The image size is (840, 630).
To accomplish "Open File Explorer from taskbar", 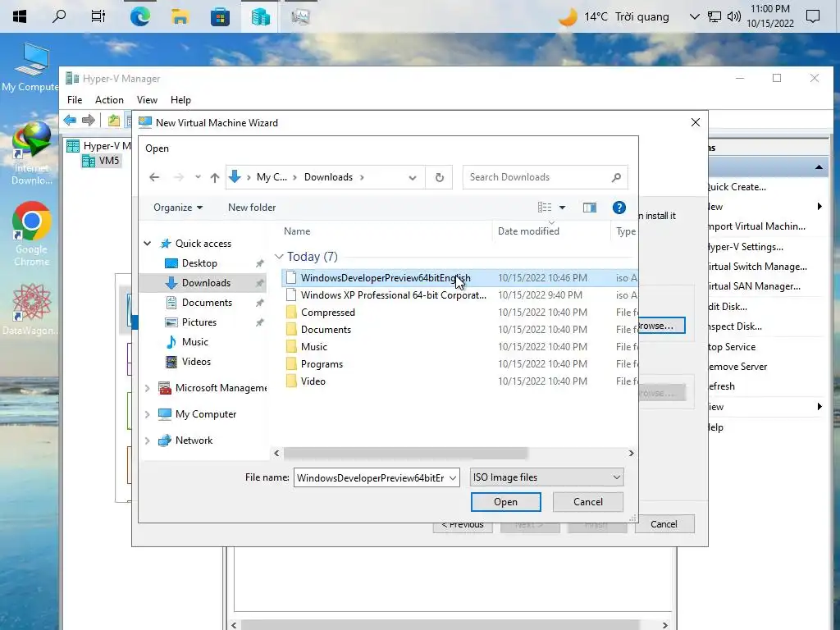I will click(180, 16).
